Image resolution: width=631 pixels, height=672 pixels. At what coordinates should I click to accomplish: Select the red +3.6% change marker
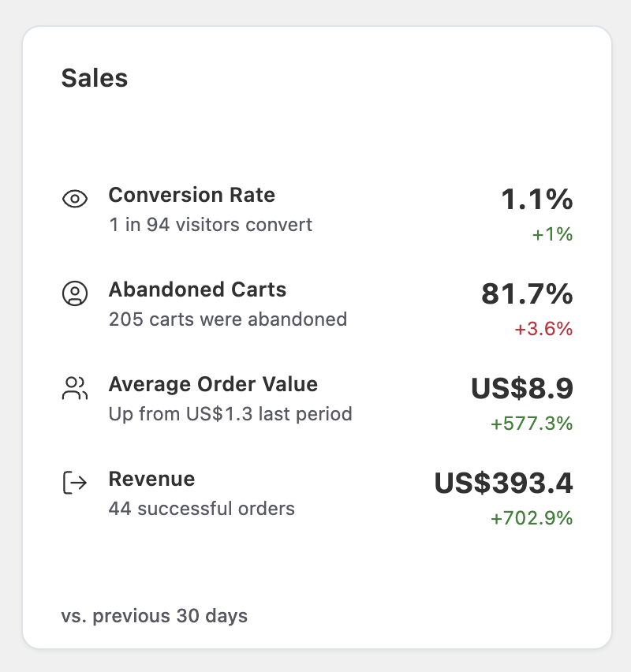tap(543, 329)
